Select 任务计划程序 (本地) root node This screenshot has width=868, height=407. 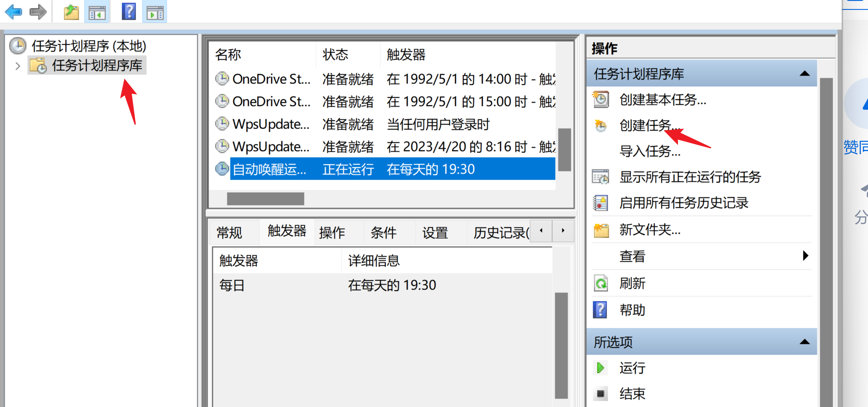click(88, 46)
